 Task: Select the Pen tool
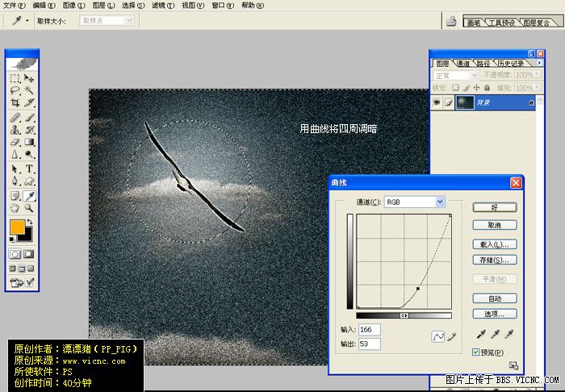[15, 181]
